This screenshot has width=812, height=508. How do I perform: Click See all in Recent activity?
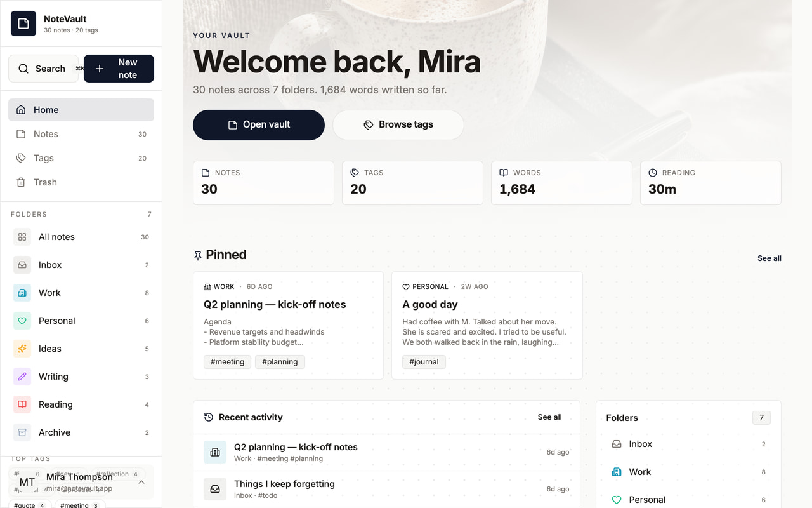[549, 417]
